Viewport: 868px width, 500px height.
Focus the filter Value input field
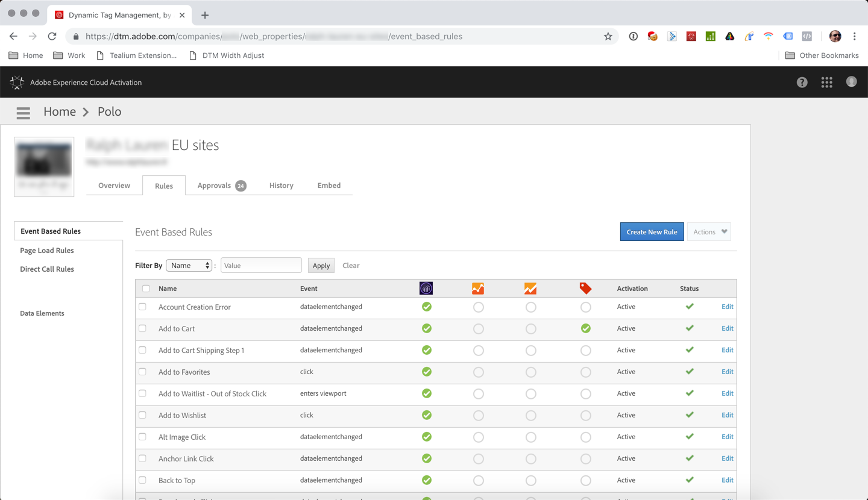pyautogui.click(x=261, y=265)
